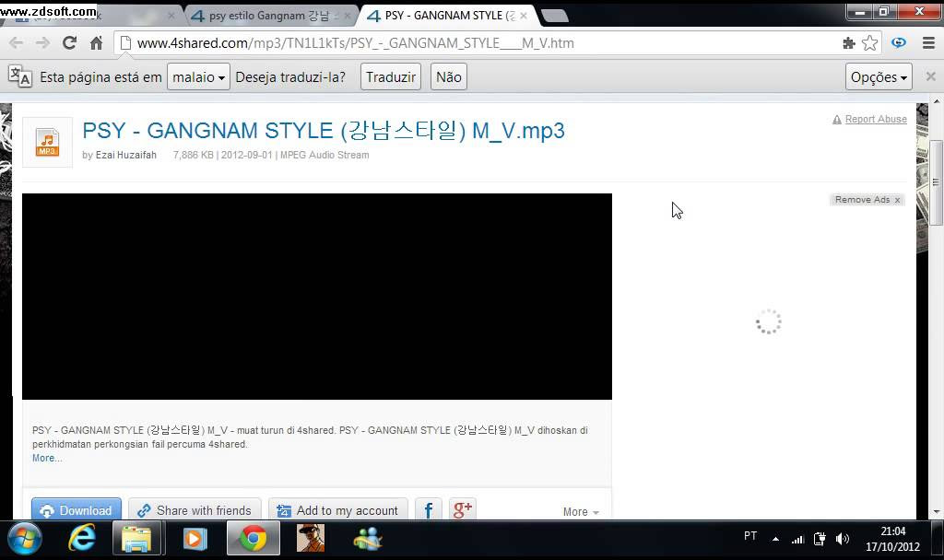The image size is (944, 560).
Task: Click the scrollbar up arrow
Action: pyautogui.click(x=937, y=101)
